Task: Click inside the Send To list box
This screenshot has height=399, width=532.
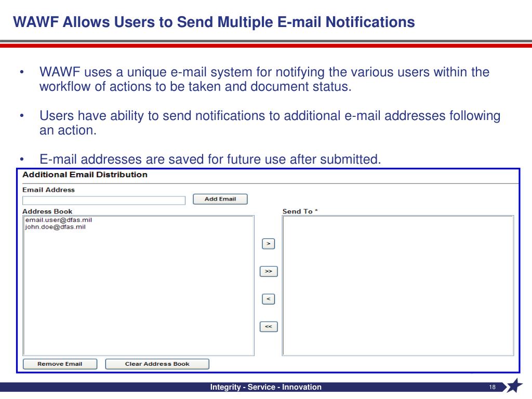Action: (398, 286)
